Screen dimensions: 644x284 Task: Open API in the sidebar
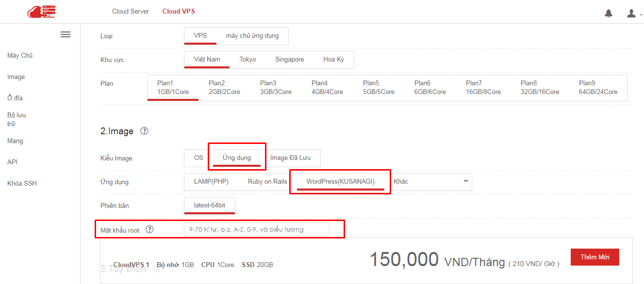pyautogui.click(x=12, y=162)
